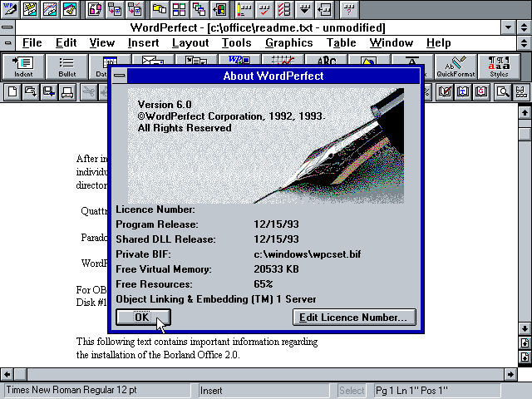
Task: Open the Table menu
Action: pos(342,43)
